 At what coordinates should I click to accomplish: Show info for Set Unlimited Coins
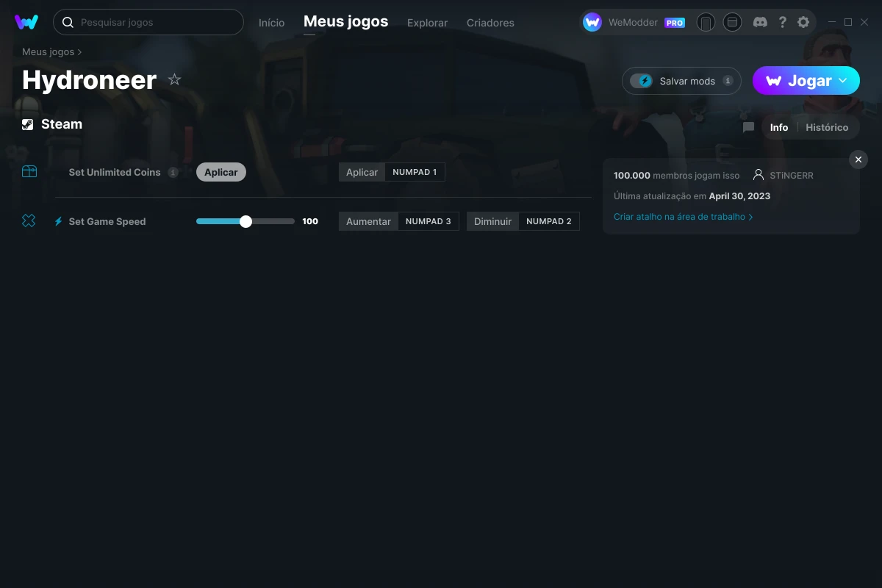[x=173, y=172]
